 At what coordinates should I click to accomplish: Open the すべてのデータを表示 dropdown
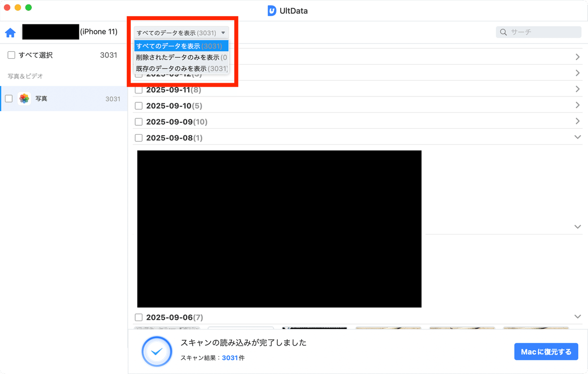(x=182, y=32)
